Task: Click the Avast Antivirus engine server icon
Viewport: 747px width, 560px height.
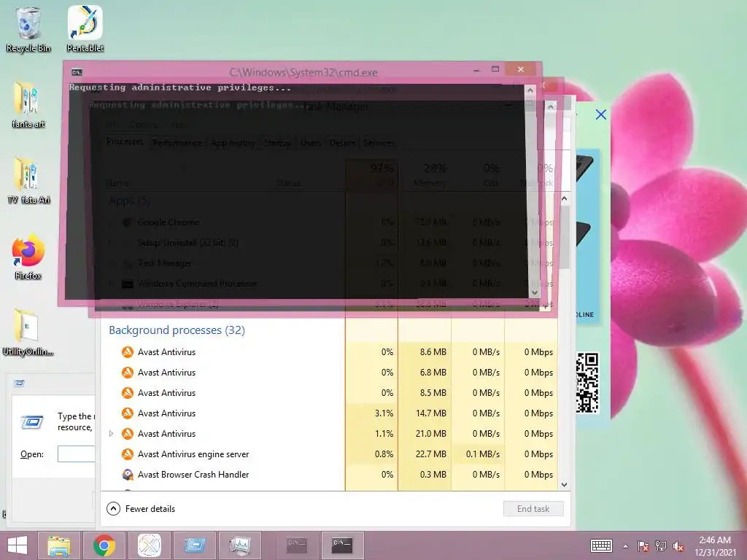Action: pyautogui.click(x=127, y=454)
